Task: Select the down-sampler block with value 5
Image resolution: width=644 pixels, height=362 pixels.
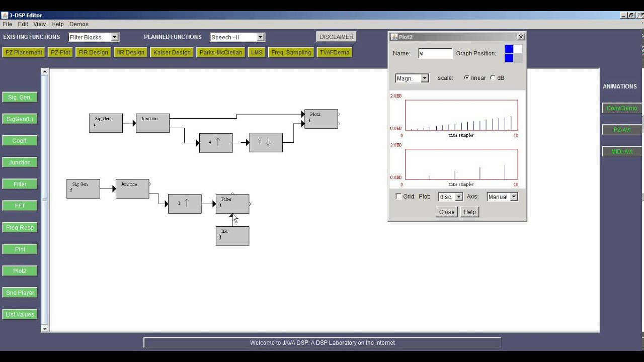Action: tap(266, 143)
